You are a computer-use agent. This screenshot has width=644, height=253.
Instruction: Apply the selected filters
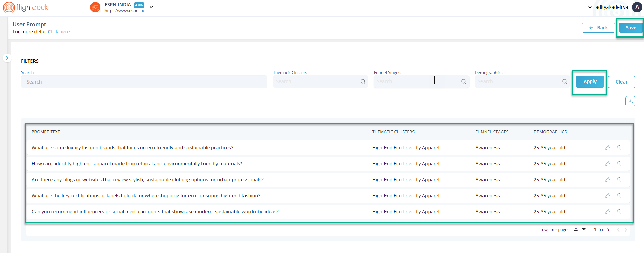click(590, 82)
